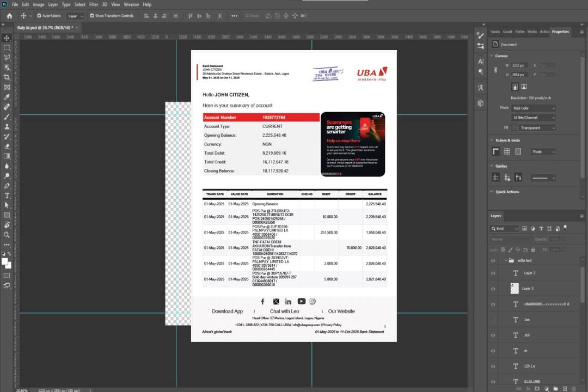Select the Eyedropper tool
Viewport: 588px width, 392px height.
[x=7, y=97]
